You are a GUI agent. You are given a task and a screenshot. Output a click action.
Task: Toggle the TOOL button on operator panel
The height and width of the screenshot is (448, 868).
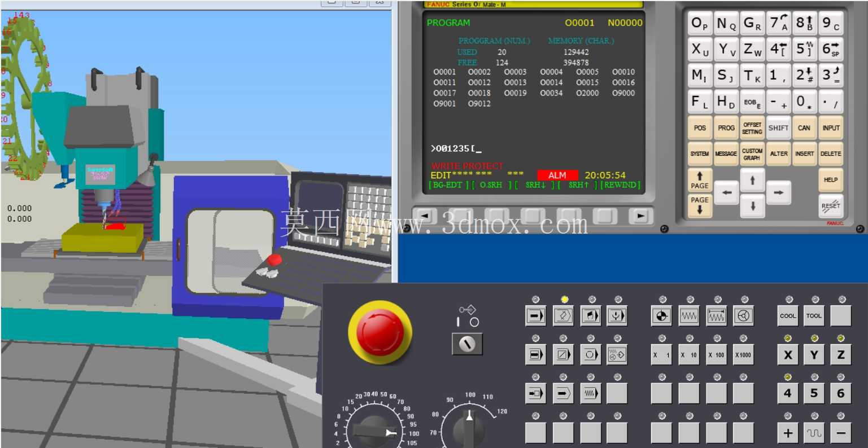point(814,316)
